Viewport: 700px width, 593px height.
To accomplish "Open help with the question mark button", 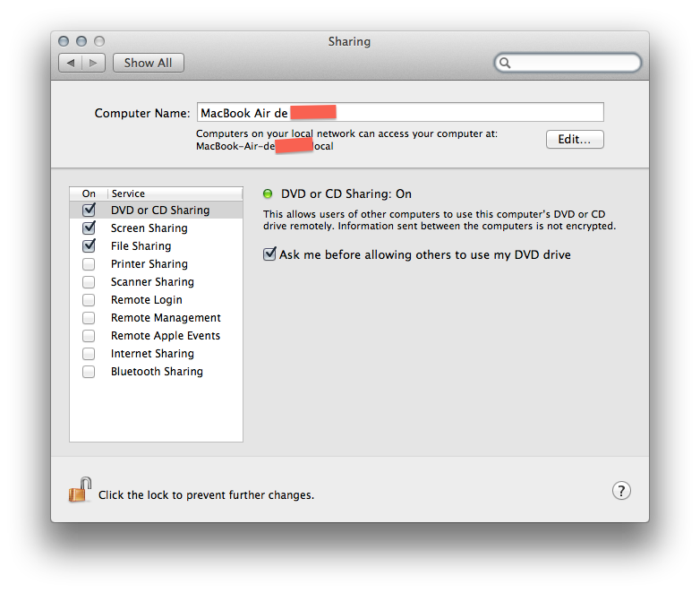I will pyautogui.click(x=621, y=491).
